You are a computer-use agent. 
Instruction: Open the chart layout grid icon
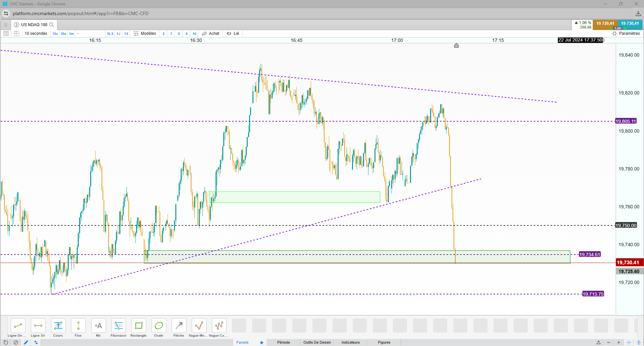pos(17,33)
